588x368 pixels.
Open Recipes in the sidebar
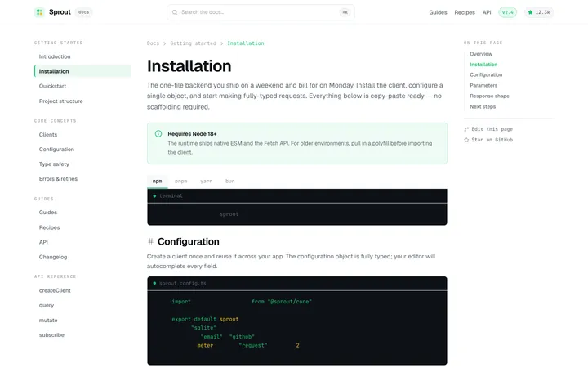[82, 227]
